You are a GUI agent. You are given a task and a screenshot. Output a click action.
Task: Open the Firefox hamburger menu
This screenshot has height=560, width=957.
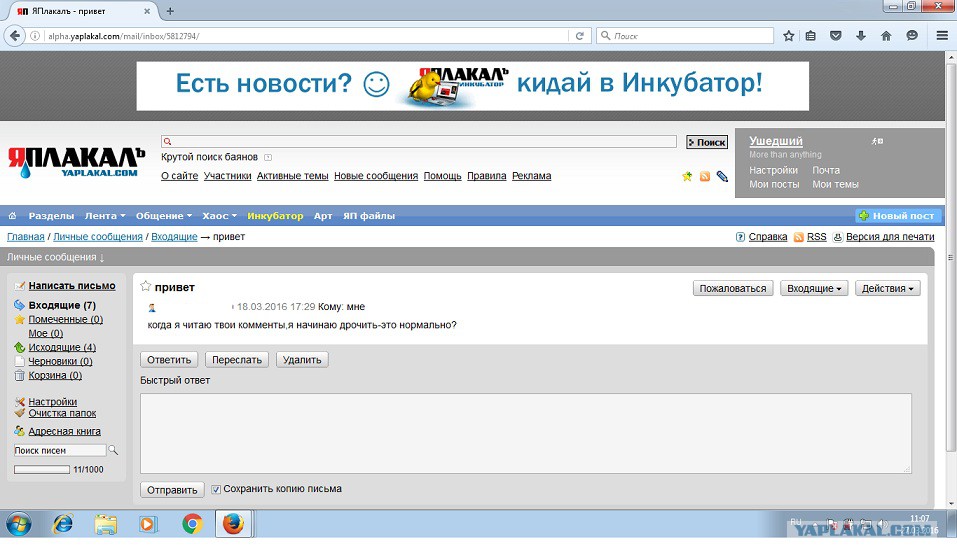942,36
